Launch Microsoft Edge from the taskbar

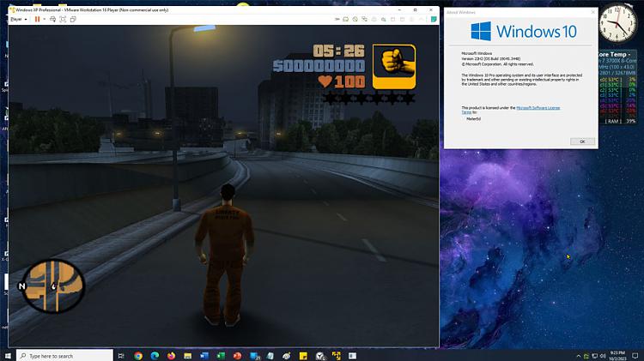tap(155, 356)
